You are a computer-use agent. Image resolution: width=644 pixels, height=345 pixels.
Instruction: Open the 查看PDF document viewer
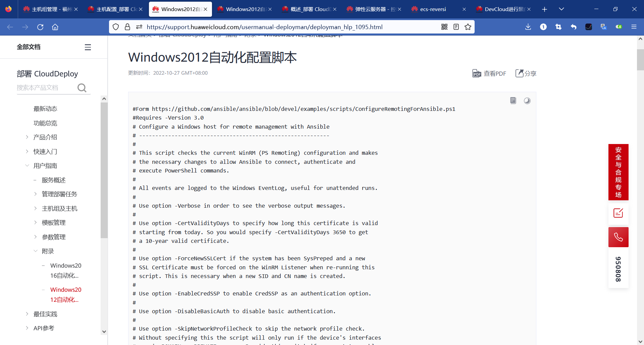click(489, 73)
